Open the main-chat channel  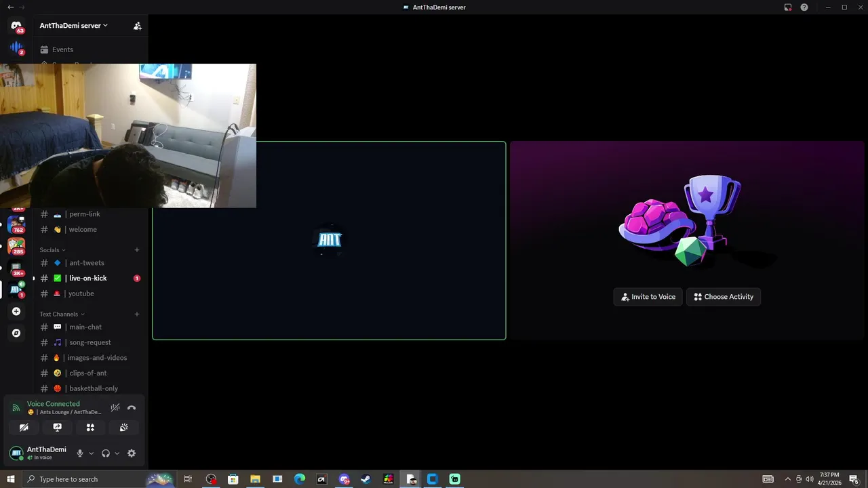[x=91, y=327]
